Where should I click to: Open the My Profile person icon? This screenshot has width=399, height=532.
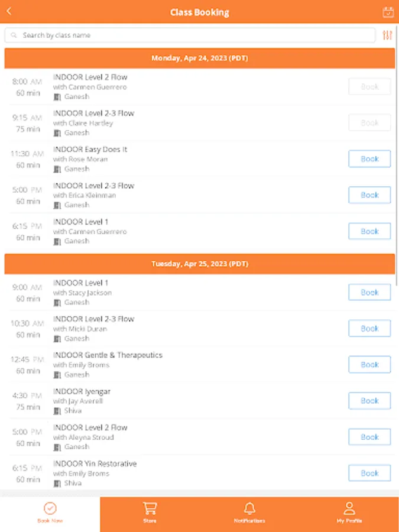coord(349,508)
